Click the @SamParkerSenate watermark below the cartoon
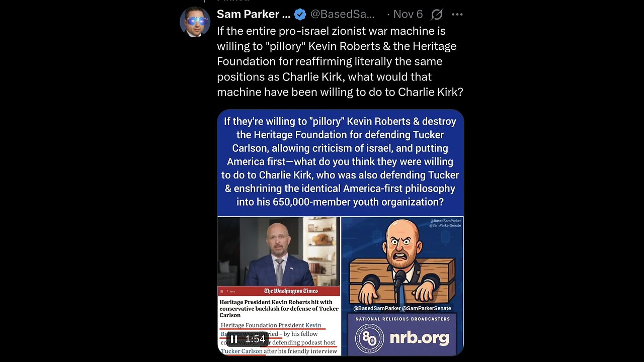 (x=426, y=308)
